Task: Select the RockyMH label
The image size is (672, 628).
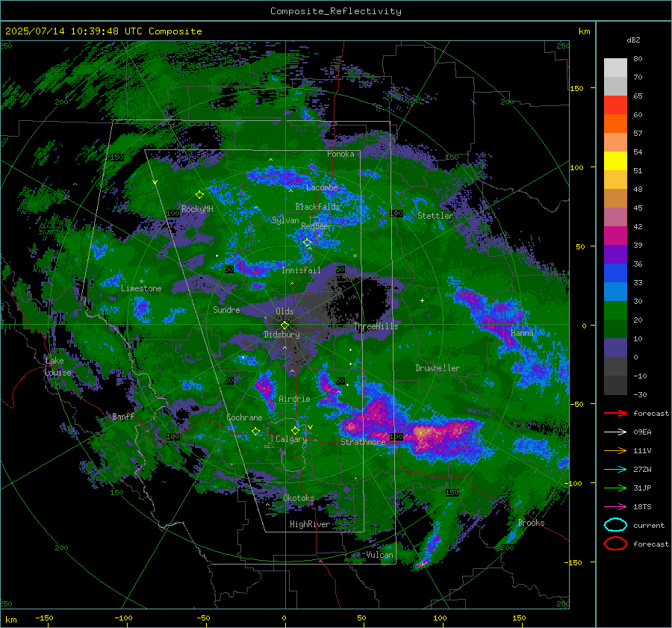Action: click(197, 209)
